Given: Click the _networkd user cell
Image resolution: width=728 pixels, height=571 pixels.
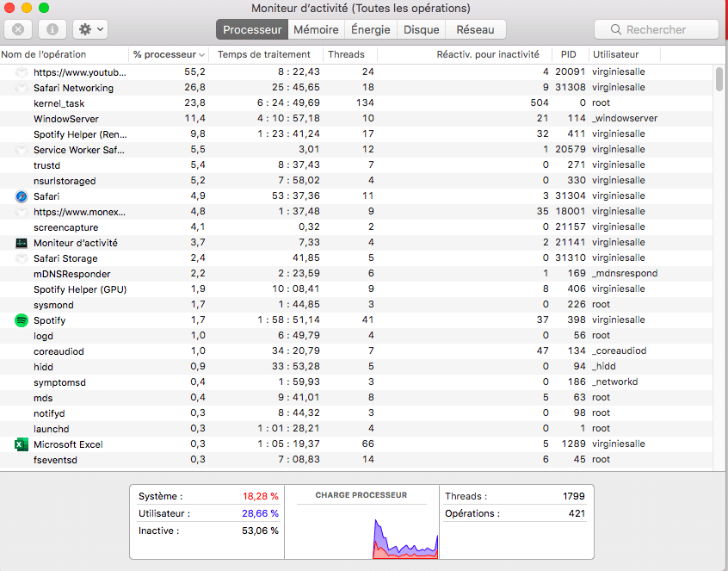Looking at the screenshot, I should click(x=614, y=382).
